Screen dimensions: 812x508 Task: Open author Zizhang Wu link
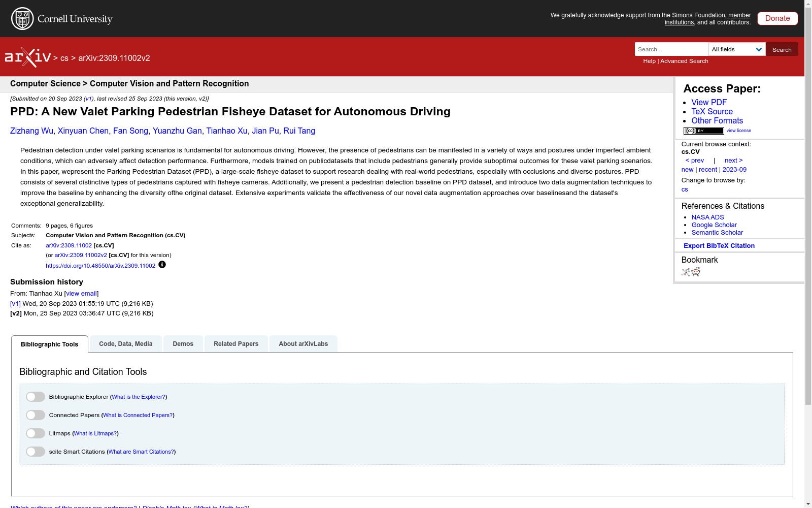(x=31, y=131)
